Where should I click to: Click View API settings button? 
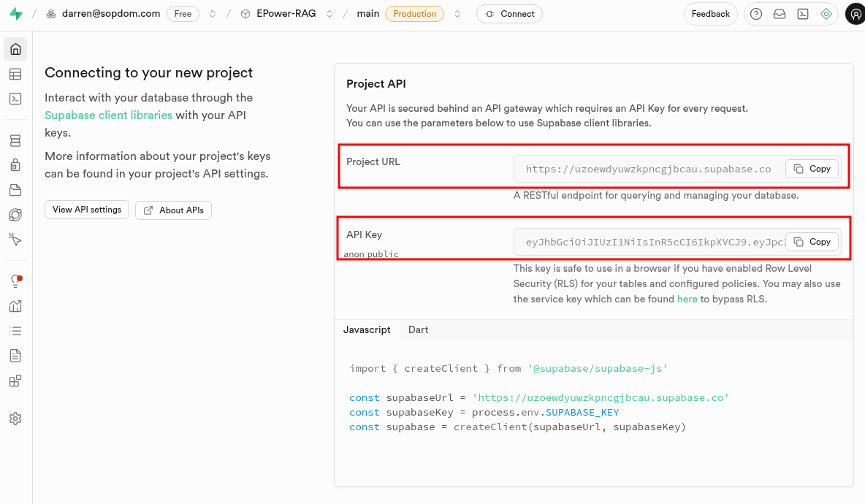coord(87,210)
